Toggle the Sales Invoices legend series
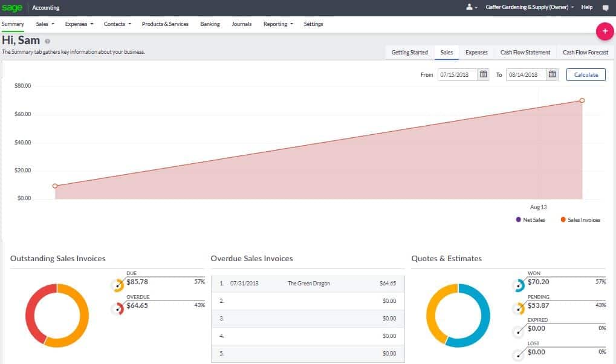This screenshot has height=364, width=616. [580, 219]
